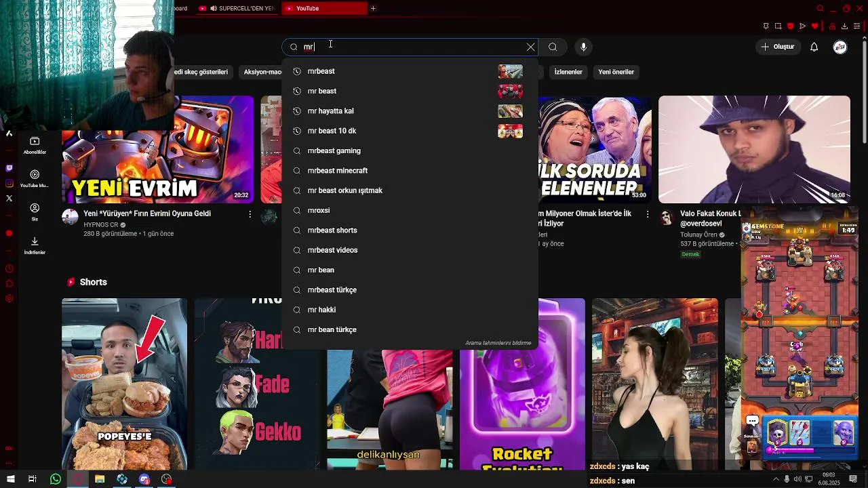Click the heart bookmark icon in toolbar
The height and width of the screenshot is (488, 868).
pyautogui.click(x=815, y=26)
